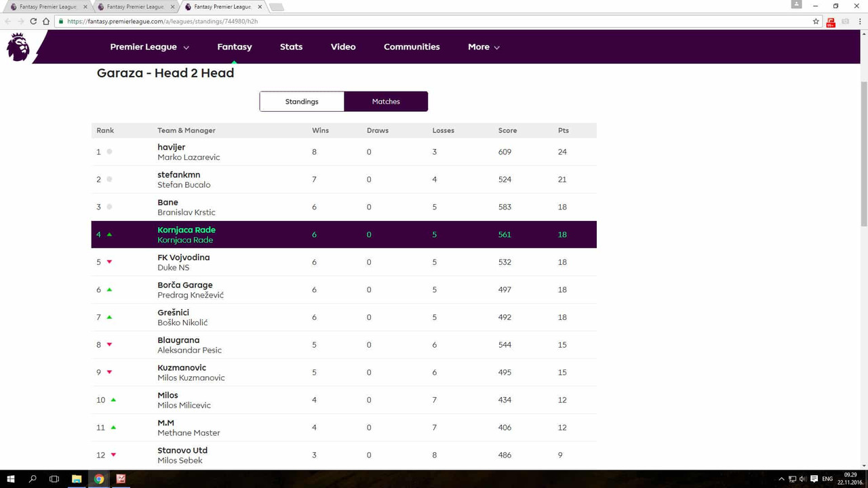868x488 pixels.
Task: Click red down arrow beside rank 8
Action: tap(109, 345)
